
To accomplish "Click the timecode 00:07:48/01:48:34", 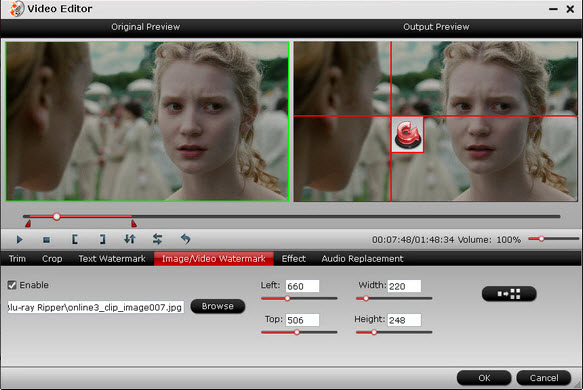I will [x=413, y=240].
